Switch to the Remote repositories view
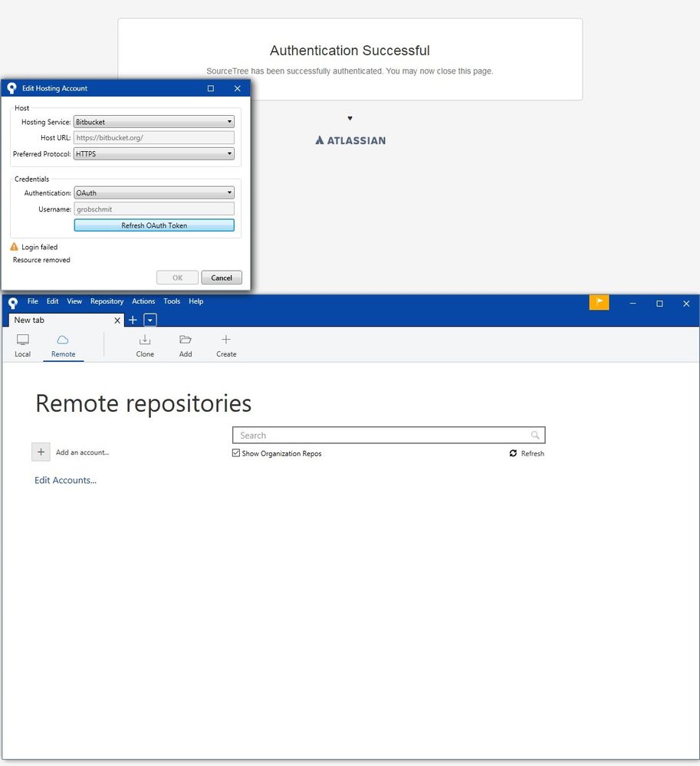This screenshot has width=700, height=766. (63, 346)
